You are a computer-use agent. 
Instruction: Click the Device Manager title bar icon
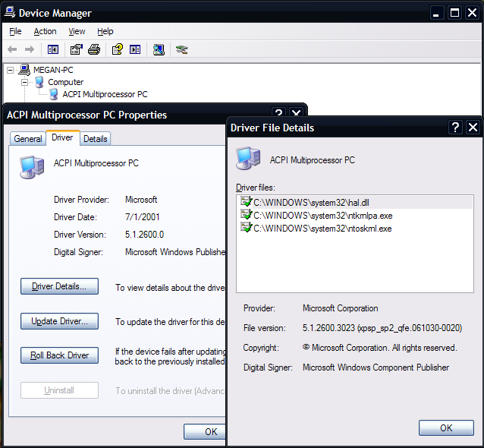tap(10, 12)
